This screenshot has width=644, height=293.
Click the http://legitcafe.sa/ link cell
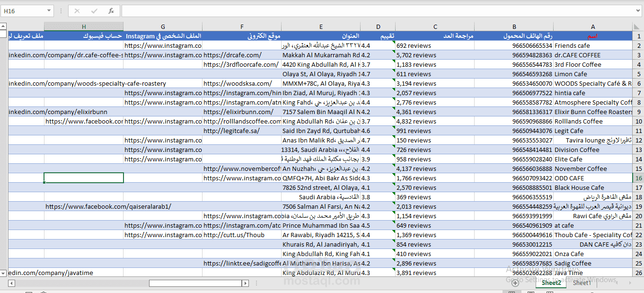[242, 131]
